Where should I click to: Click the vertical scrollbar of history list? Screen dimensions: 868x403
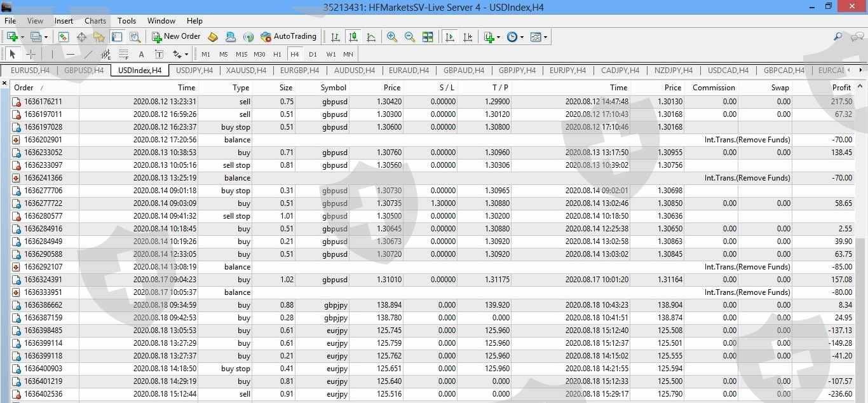point(861,242)
